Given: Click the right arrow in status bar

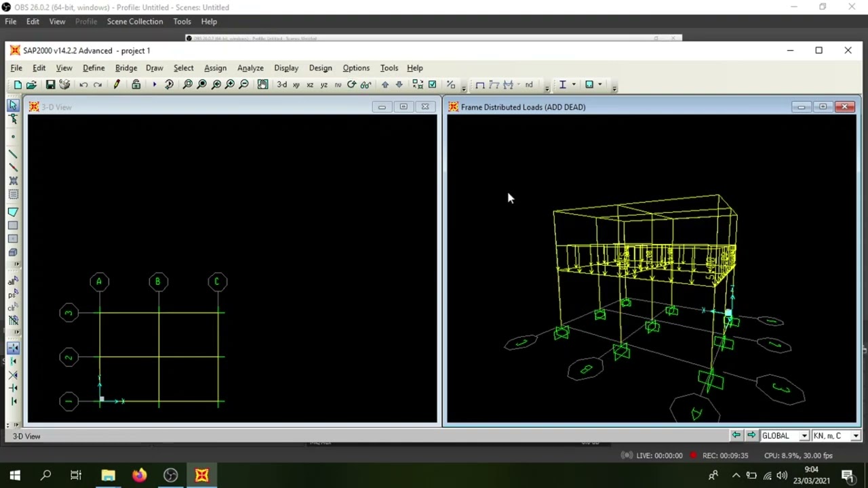Looking at the screenshot, I should pyautogui.click(x=751, y=435).
